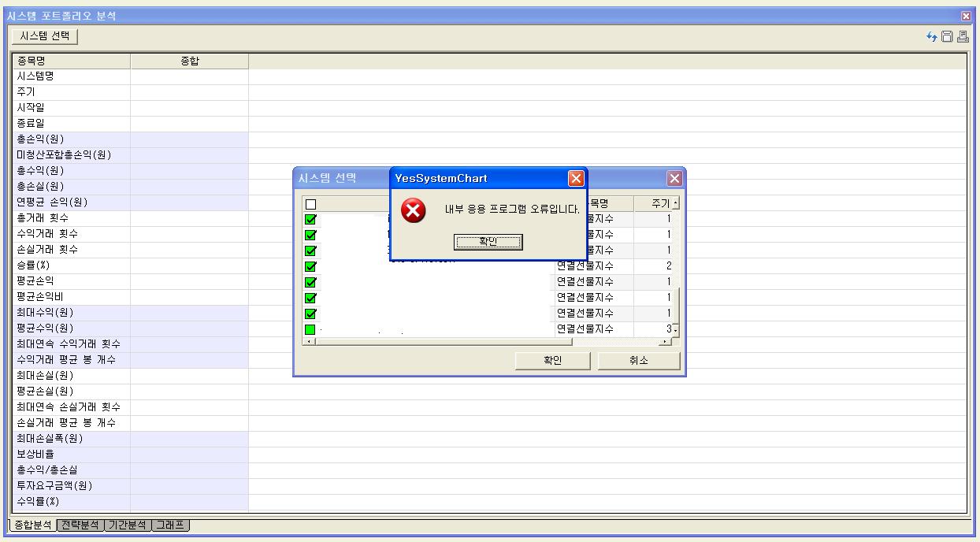Close the 시스템 포트폴리오 분석 window

967,16
